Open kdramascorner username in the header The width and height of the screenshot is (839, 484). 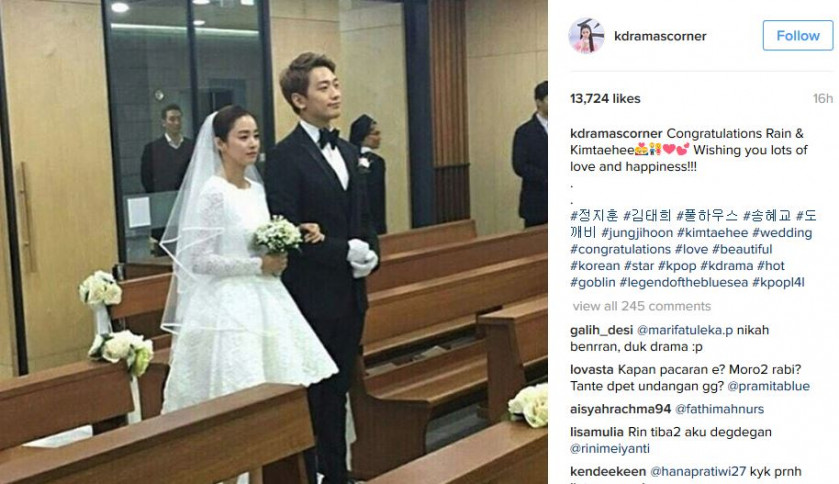(660, 36)
